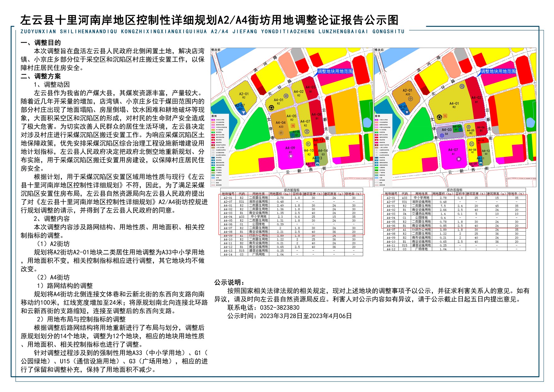The image size is (554, 392).
Task: Collapse the 修改前指标 table header
Action: point(292,190)
